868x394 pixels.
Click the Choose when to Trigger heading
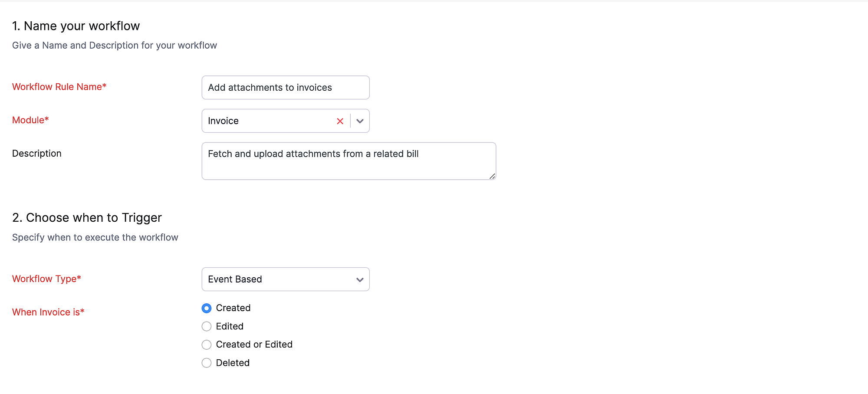87,217
